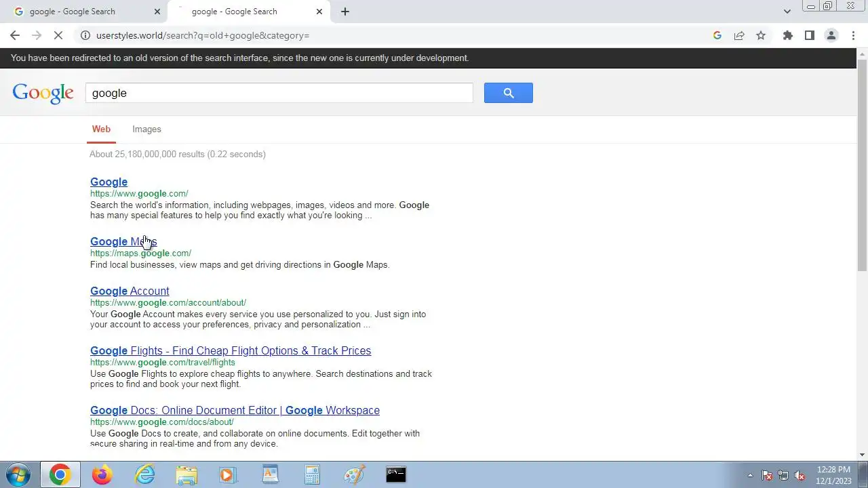868x488 pixels.
Task: Launch Firefox from the taskbar
Action: (x=102, y=474)
